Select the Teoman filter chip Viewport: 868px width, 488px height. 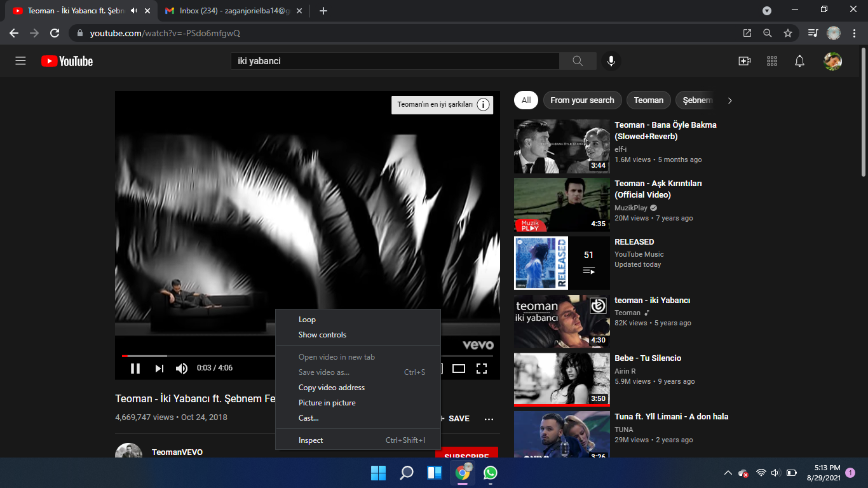(x=648, y=100)
